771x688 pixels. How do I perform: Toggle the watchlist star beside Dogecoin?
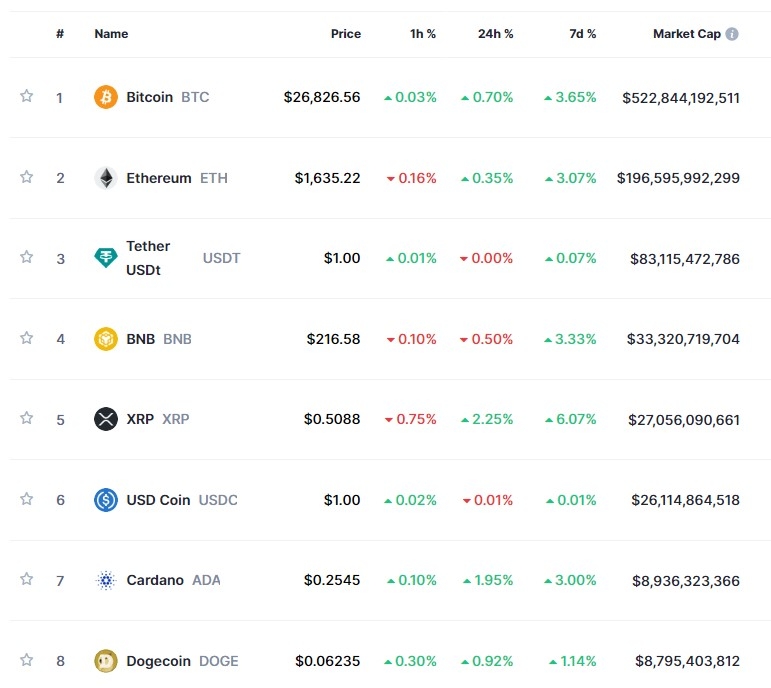(27, 659)
